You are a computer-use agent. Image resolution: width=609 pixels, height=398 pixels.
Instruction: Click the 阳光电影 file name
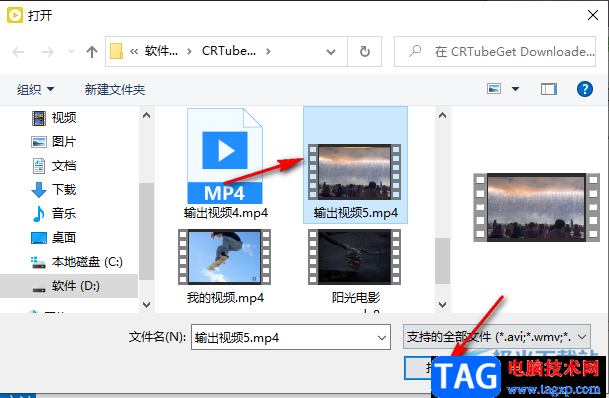point(356,298)
